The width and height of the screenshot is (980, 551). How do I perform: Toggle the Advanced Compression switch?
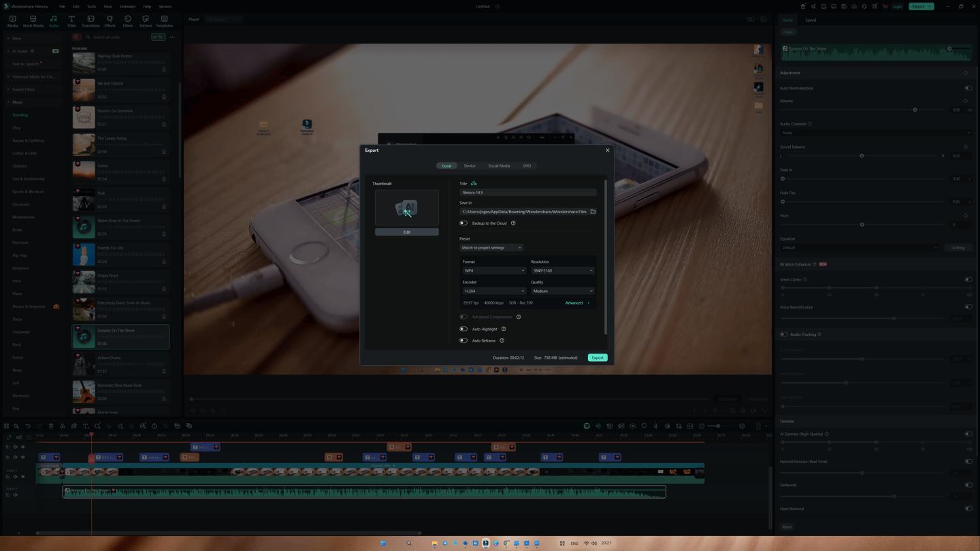463,317
